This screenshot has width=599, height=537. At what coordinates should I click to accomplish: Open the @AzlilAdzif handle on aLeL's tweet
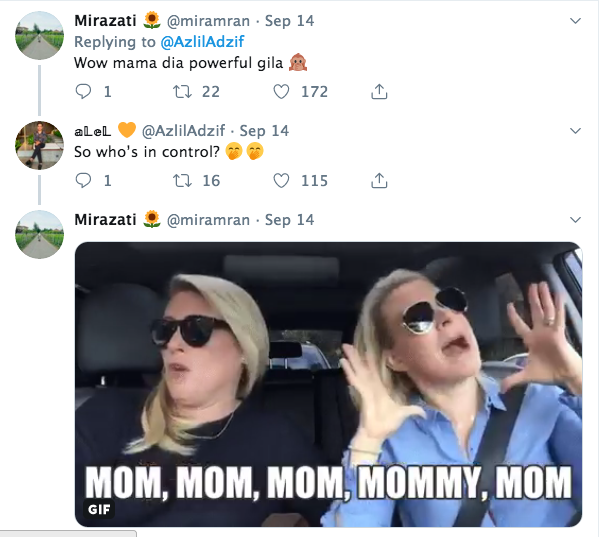pyautogui.click(x=183, y=131)
